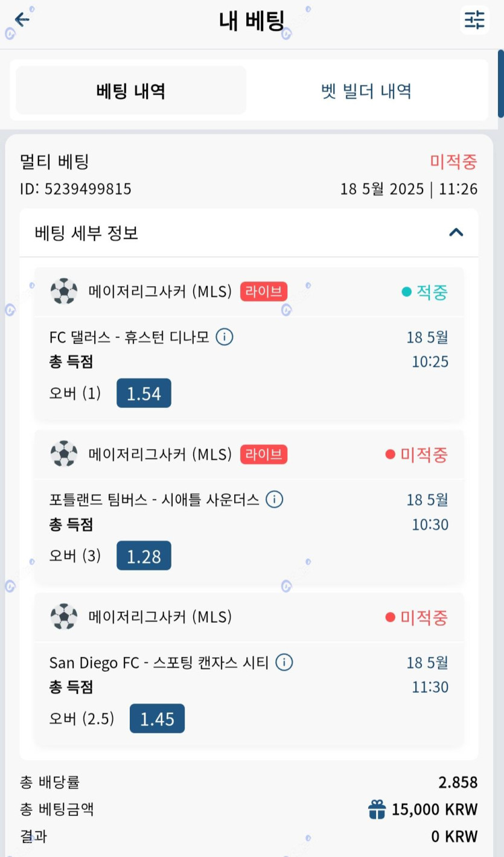
Task: Tap the 라이브 badge on FC 댈러스 bet
Action: coord(264,292)
